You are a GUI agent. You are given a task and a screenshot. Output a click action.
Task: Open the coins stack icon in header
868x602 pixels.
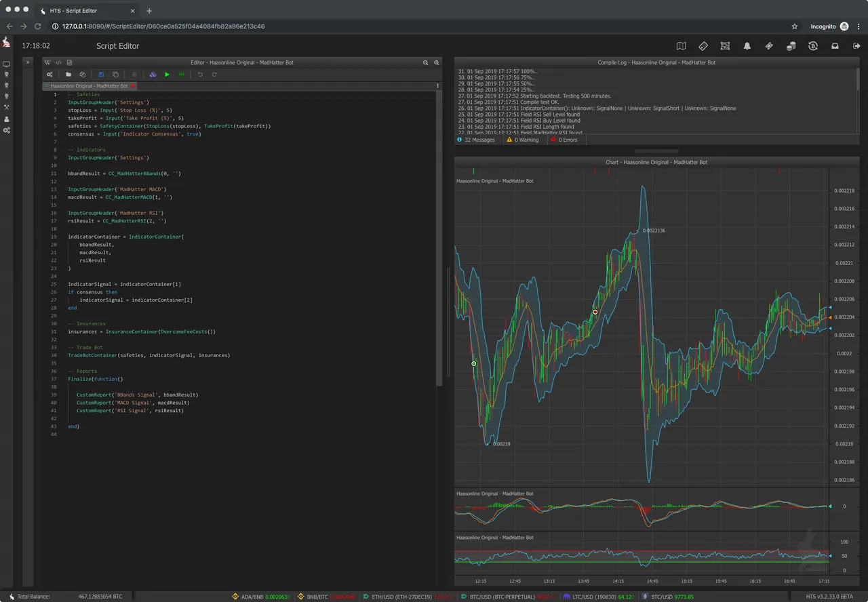(791, 46)
